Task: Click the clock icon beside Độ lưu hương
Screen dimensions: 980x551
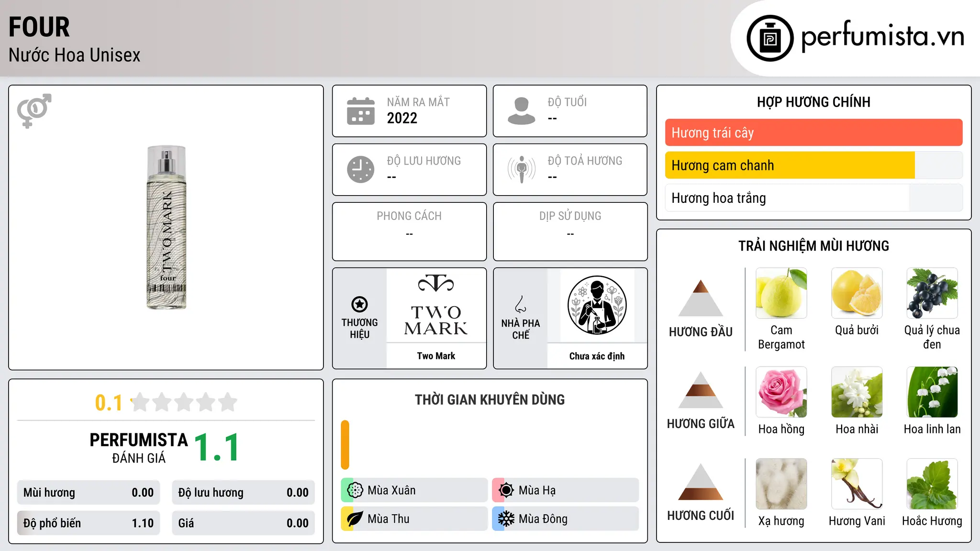Action: [361, 169]
